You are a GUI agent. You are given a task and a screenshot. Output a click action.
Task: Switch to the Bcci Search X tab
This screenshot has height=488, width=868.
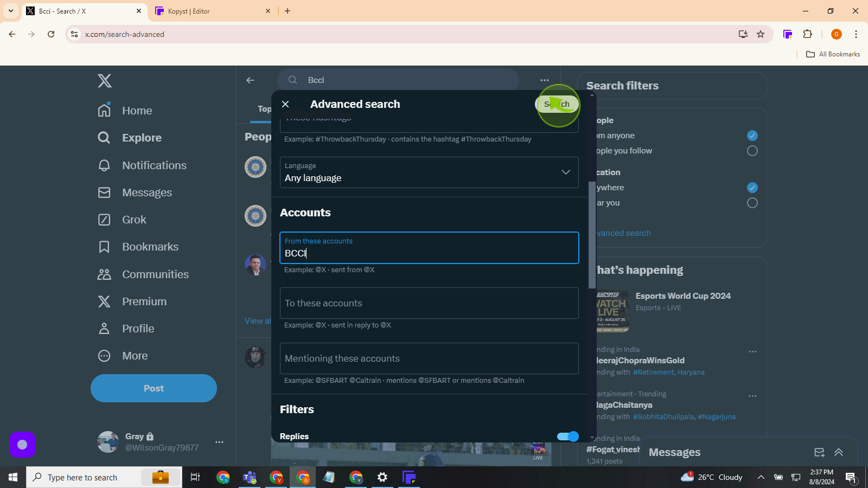tap(84, 11)
